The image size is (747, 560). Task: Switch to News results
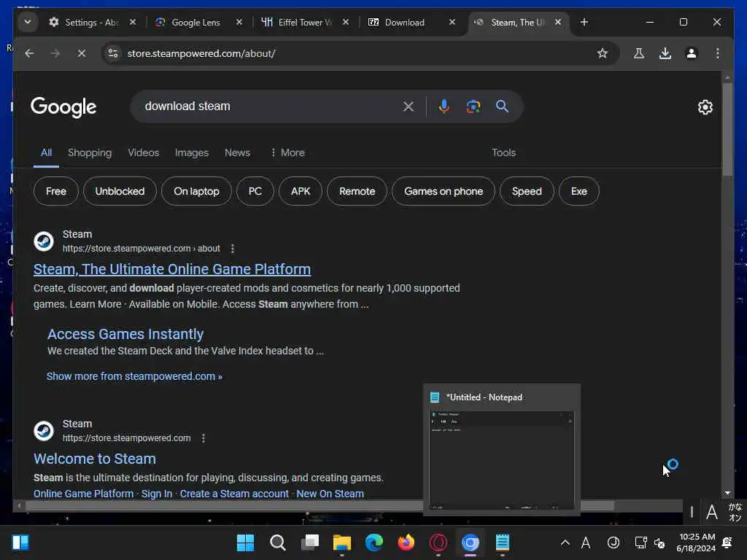click(237, 153)
